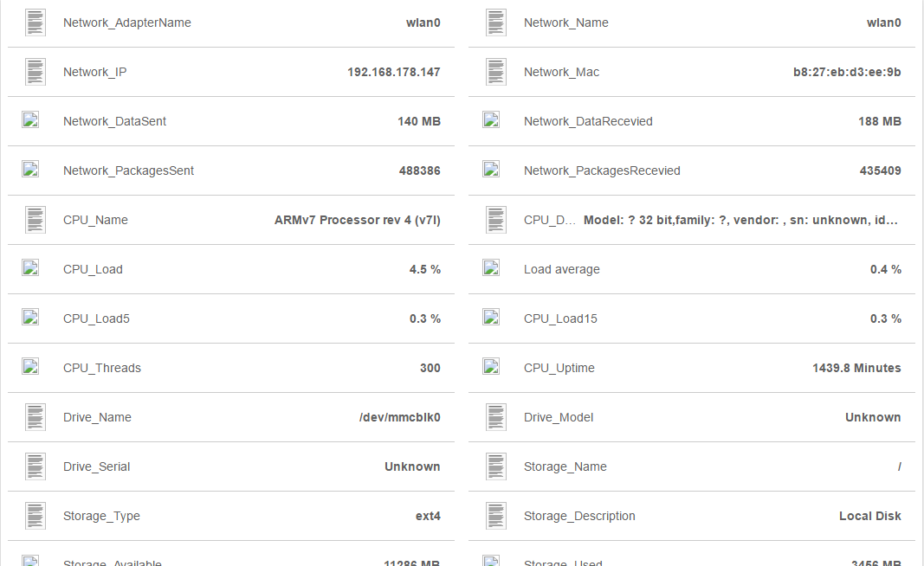Click the document icon beside CPU_Name

tap(35, 218)
